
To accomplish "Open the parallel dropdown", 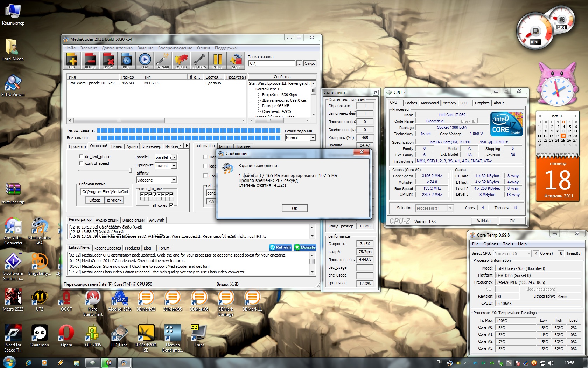I will pos(174,157).
